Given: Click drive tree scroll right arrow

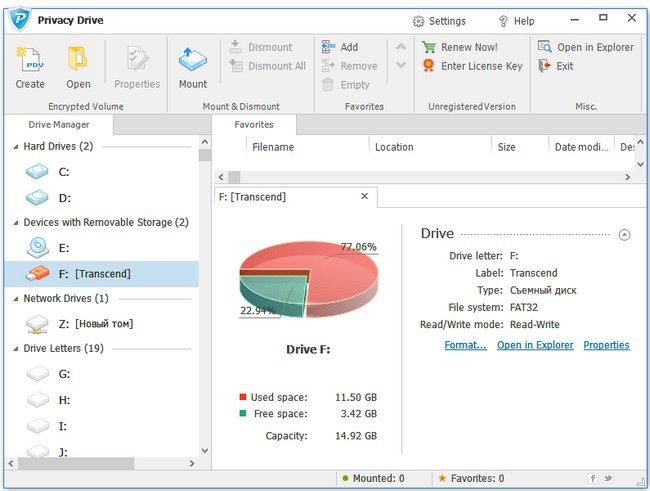Looking at the screenshot, I should [x=192, y=463].
